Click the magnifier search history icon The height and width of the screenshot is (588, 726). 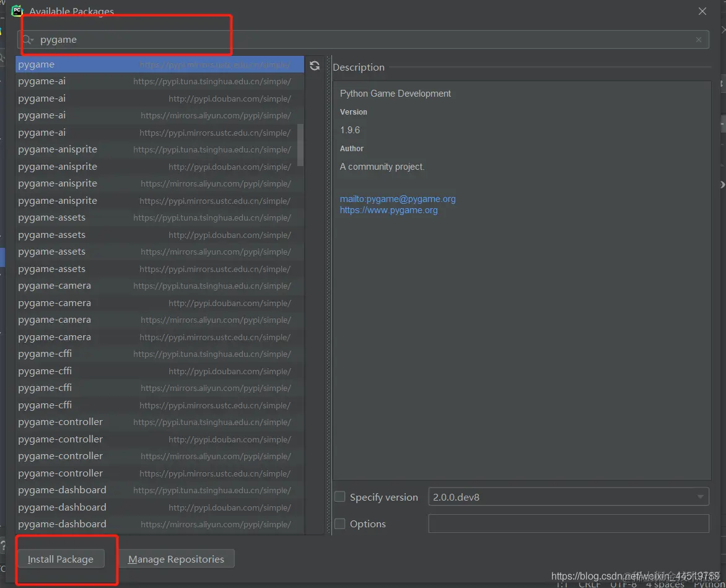[x=28, y=40]
